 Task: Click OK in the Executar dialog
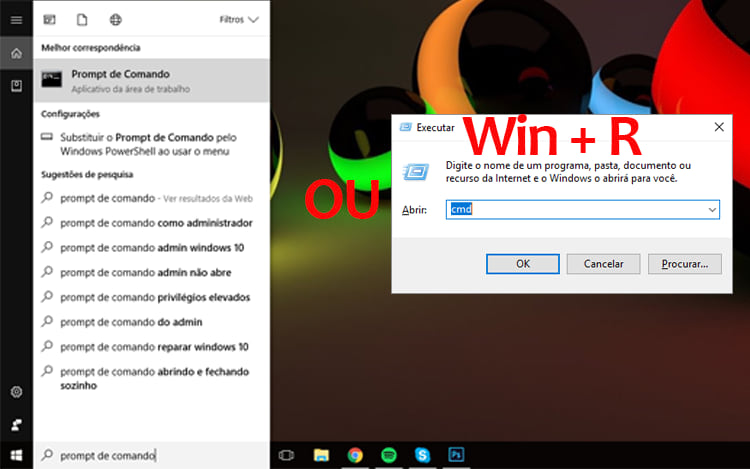[523, 264]
